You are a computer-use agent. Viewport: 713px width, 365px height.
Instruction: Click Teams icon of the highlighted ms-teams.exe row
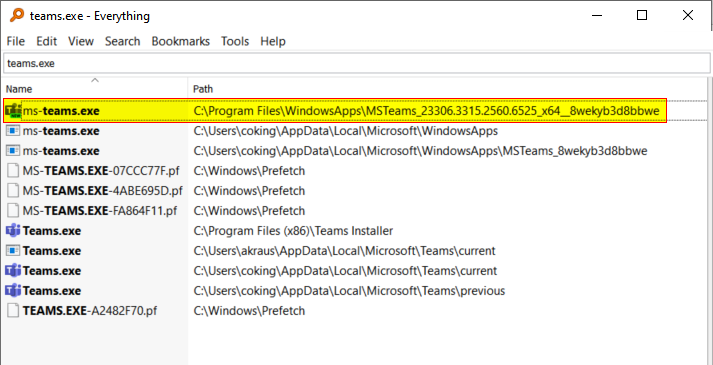tap(14, 110)
